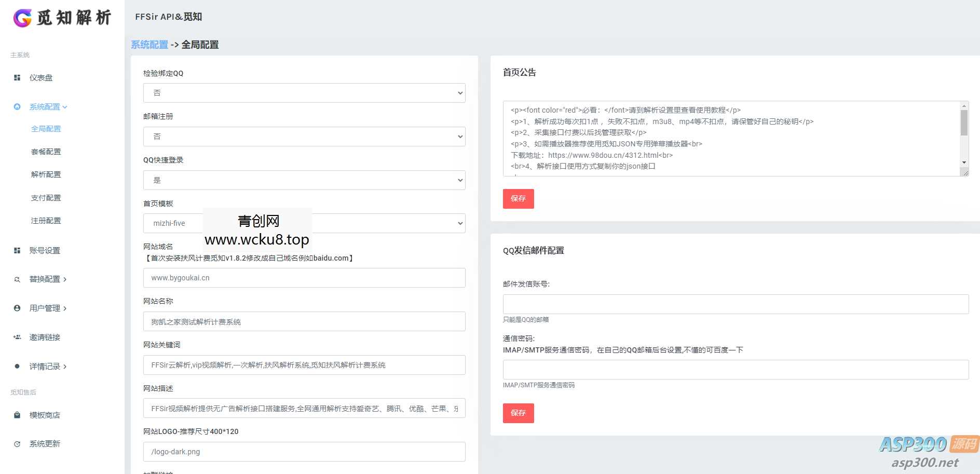
Task: Click 保存 under 首页公告
Action: [x=518, y=198]
